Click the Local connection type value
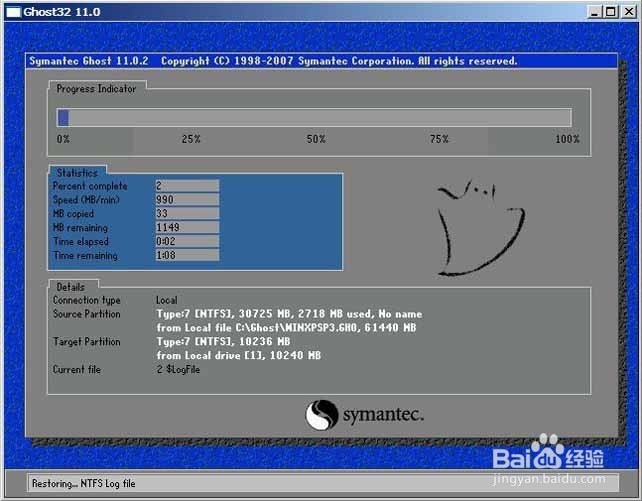642x501 pixels. tap(167, 300)
